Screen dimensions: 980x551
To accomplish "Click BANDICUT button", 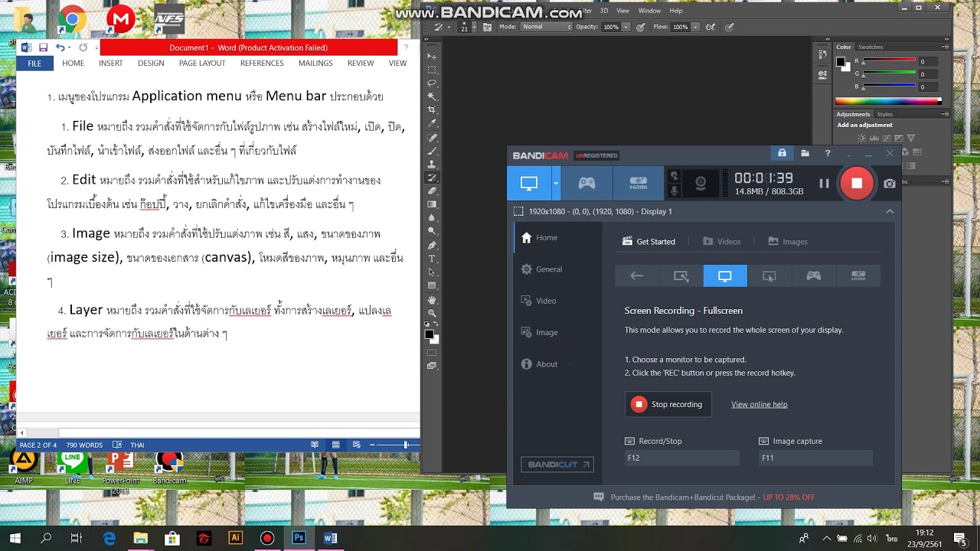I will pyautogui.click(x=557, y=464).
